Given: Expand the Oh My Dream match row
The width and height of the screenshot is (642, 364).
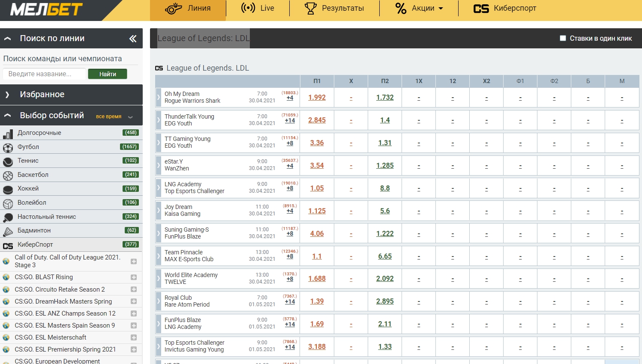Looking at the screenshot, I should pos(158,97).
